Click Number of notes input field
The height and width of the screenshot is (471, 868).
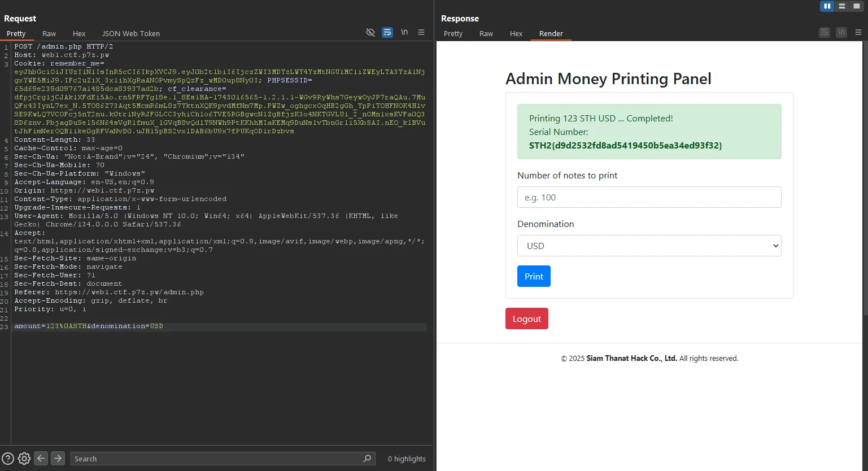[x=649, y=197]
